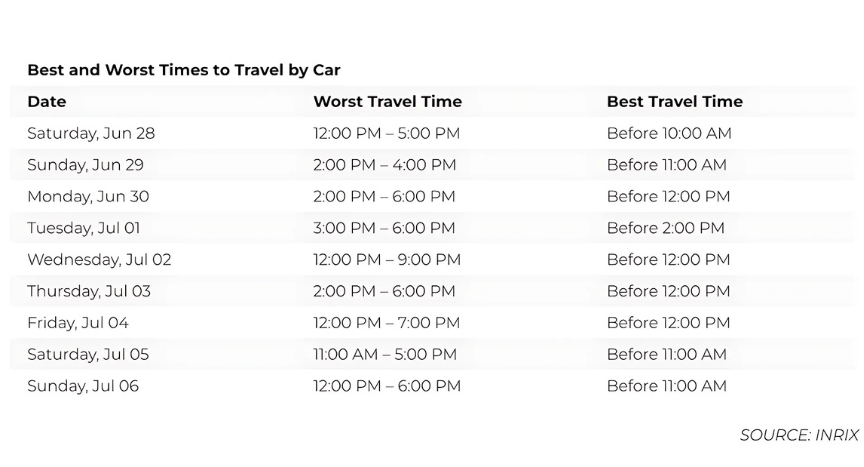Screen dimensions: 864x467
Task: Click the table title 'Best and Worst Times to Travel by Car'
Action: pos(183,70)
